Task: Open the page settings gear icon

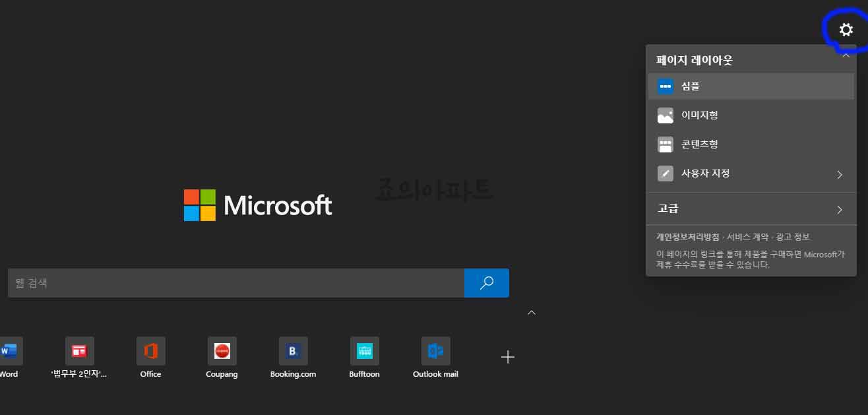Action: point(846,30)
